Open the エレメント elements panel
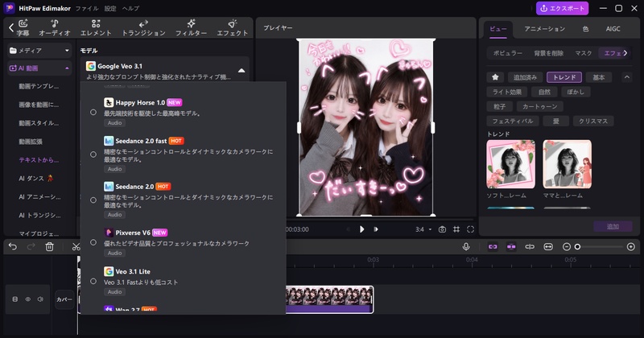 pyautogui.click(x=96, y=28)
